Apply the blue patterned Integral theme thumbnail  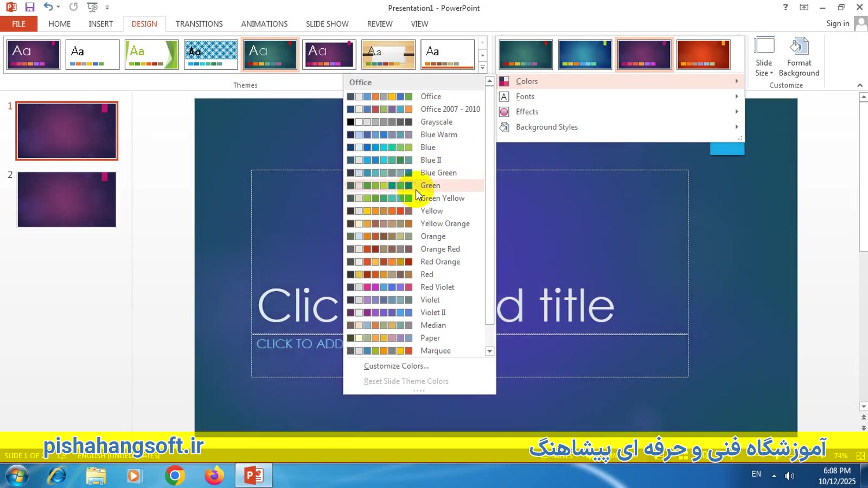point(210,54)
